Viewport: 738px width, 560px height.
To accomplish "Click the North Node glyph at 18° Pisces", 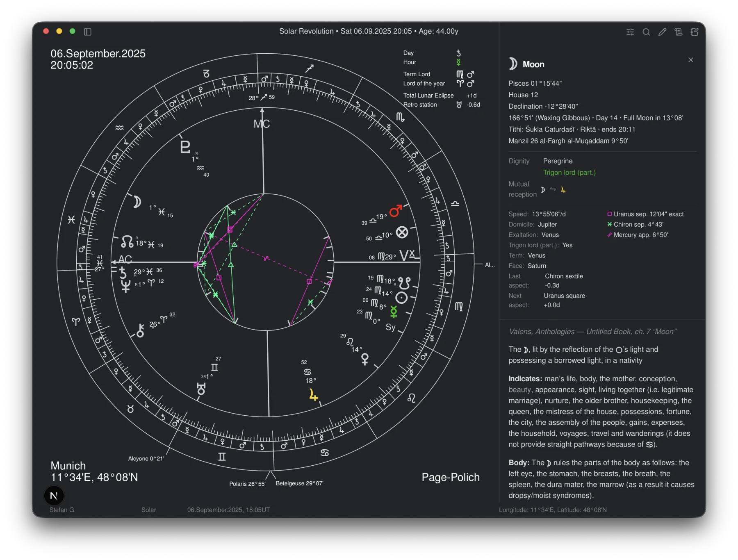I will 127,241.
